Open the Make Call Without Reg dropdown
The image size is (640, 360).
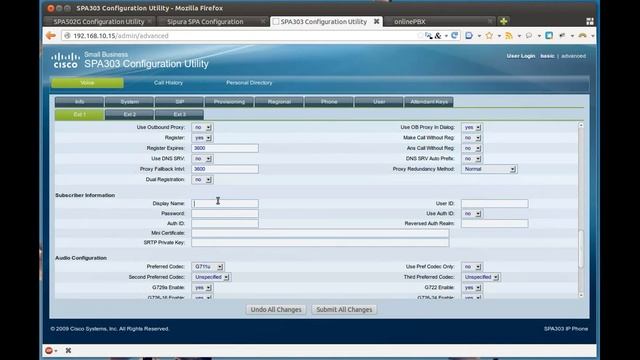pos(471,138)
